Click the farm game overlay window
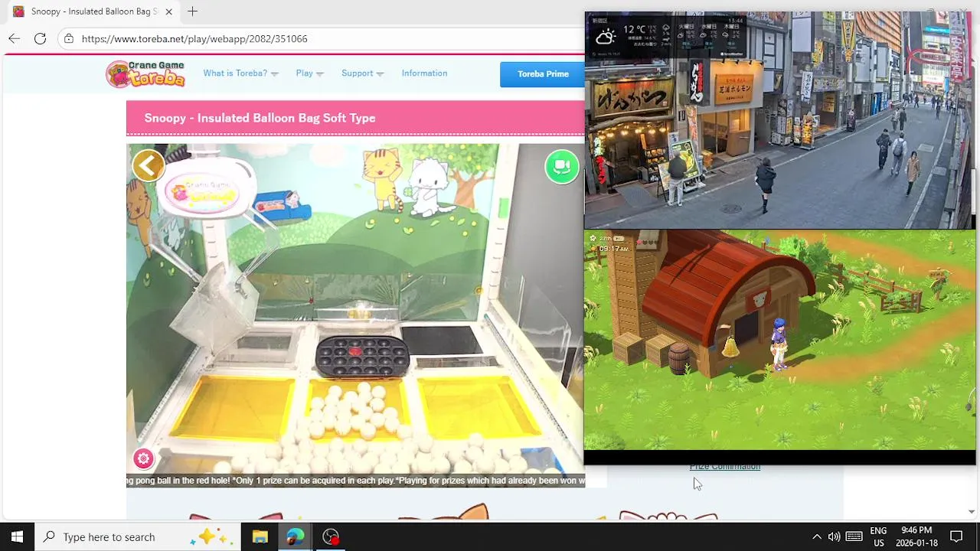Image resolution: width=980 pixels, height=551 pixels. coord(779,340)
